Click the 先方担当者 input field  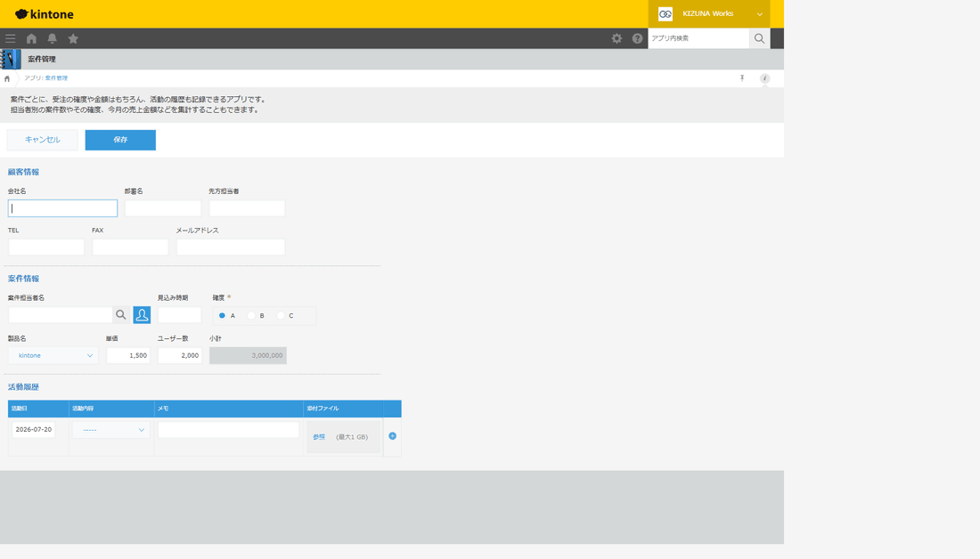(x=247, y=208)
